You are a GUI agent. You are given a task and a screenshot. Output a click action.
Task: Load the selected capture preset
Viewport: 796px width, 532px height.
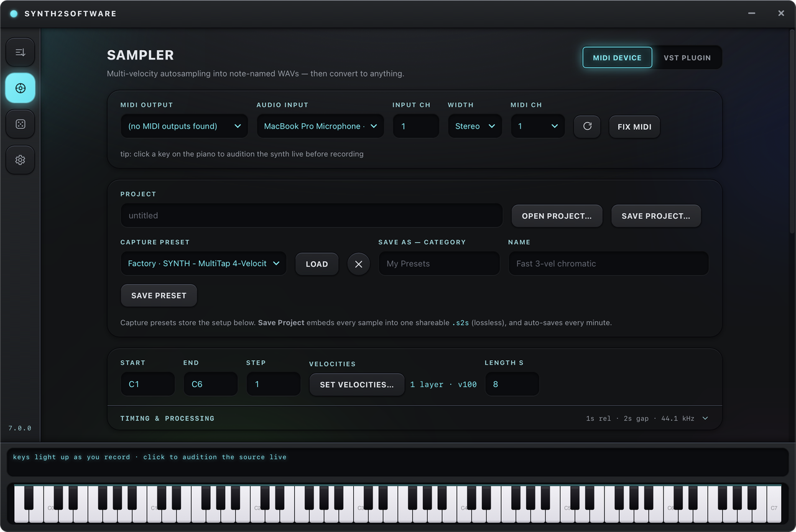[317, 264]
